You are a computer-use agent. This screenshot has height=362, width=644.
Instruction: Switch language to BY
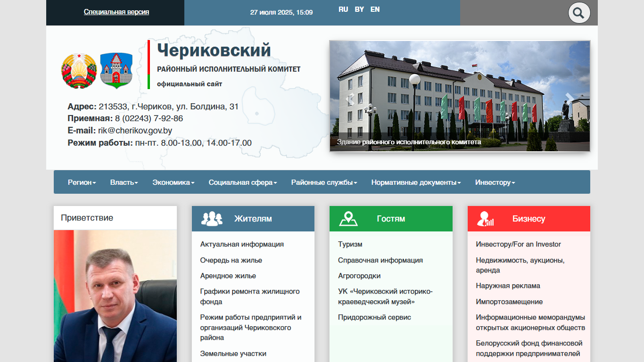(359, 9)
